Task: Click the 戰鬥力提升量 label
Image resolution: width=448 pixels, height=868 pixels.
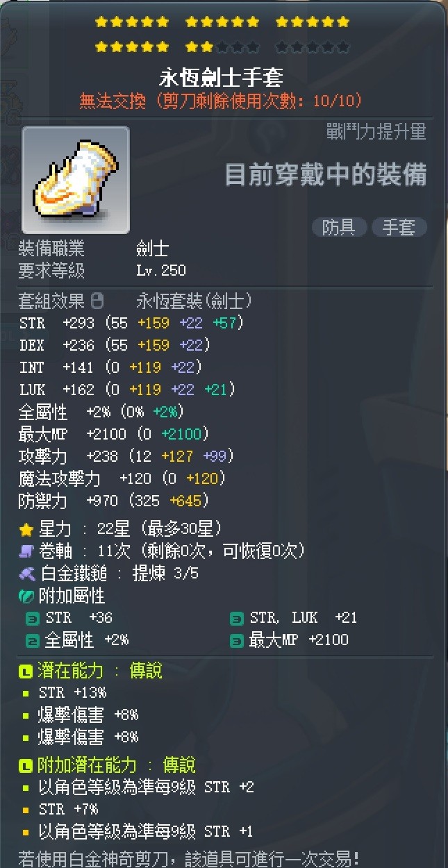Action: [376, 132]
